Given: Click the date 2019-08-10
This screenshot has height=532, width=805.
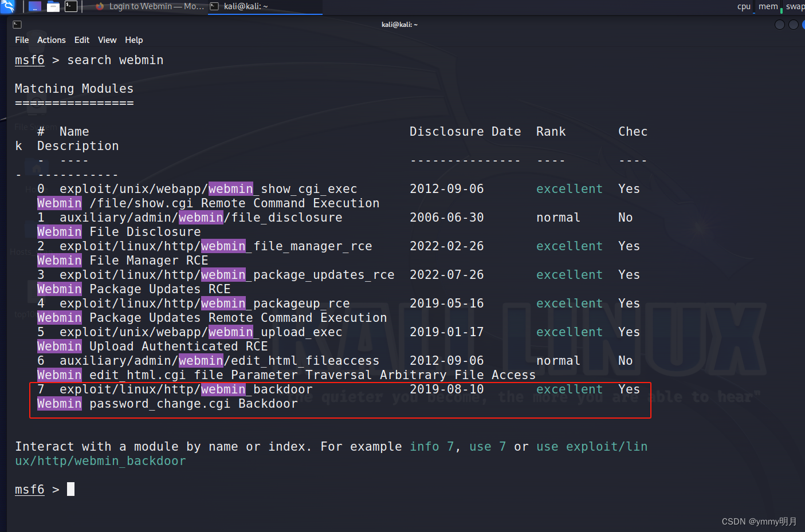Looking at the screenshot, I should (x=447, y=389).
